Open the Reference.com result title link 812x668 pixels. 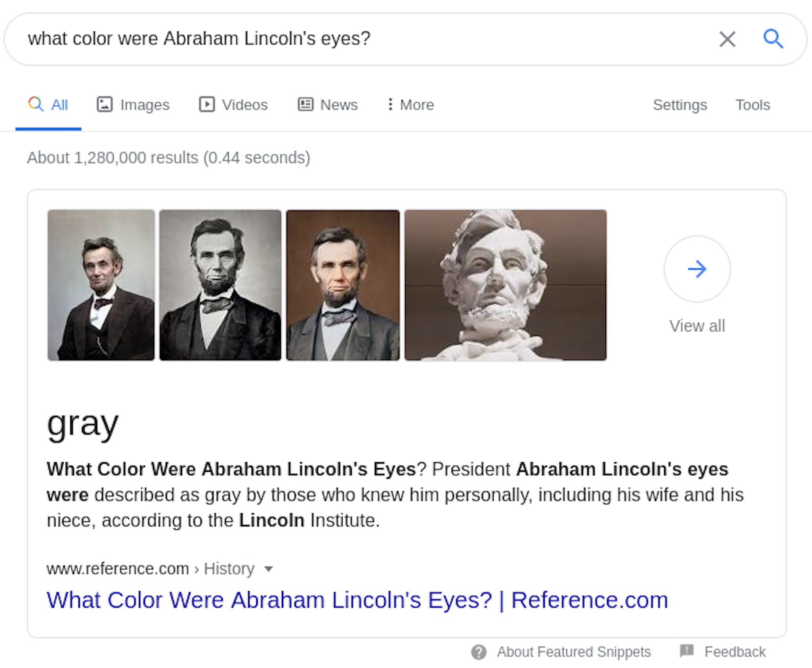[357, 601]
